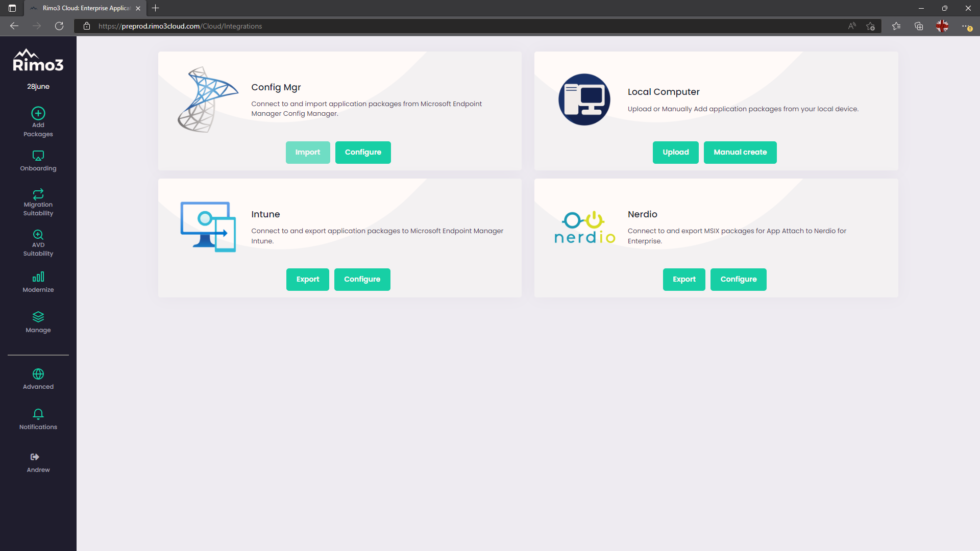Click the Manual create button

coord(740,153)
